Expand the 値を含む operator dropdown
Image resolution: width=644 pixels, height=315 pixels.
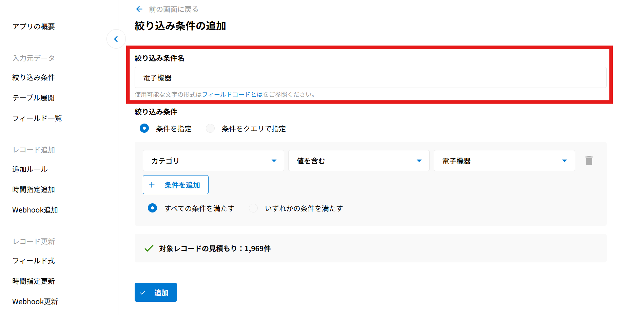pyautogui.click(x=358, y=161)
